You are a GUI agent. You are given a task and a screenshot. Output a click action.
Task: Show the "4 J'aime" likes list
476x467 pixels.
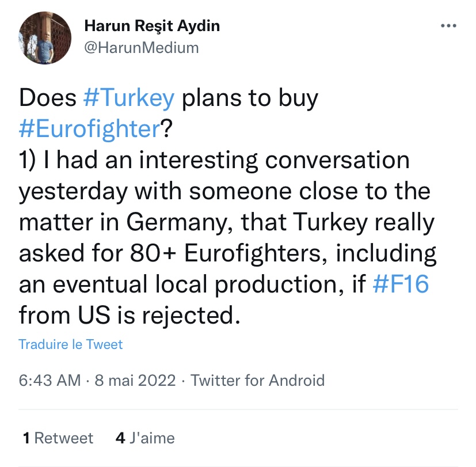tap(145, 438)
